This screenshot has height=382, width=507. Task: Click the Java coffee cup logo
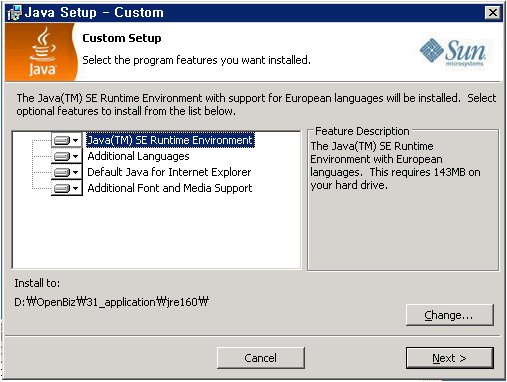(x=42, y=52)
